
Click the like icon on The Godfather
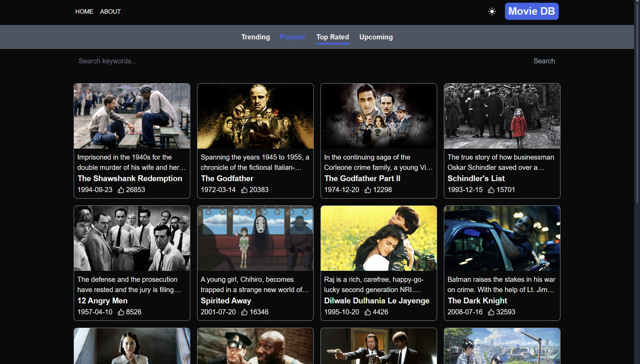[244, 190]
